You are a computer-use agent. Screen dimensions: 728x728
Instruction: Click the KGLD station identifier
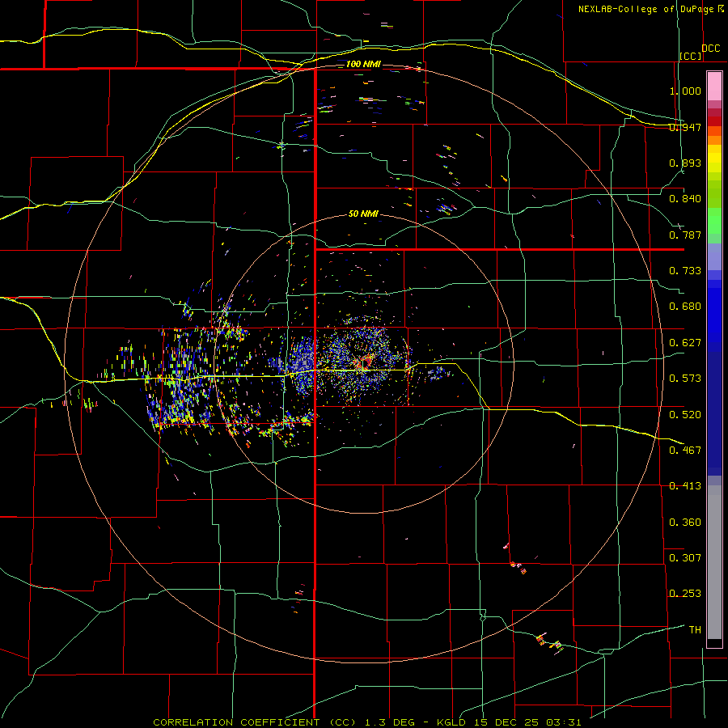click(451, 722)
